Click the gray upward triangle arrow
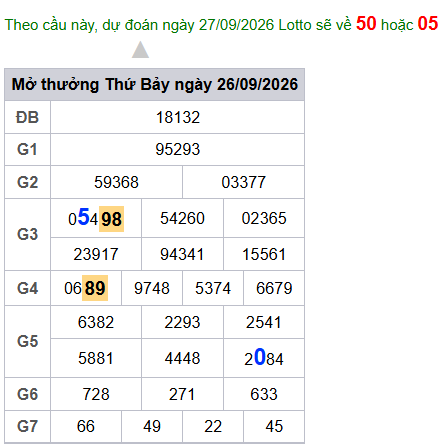 point(140,50)
